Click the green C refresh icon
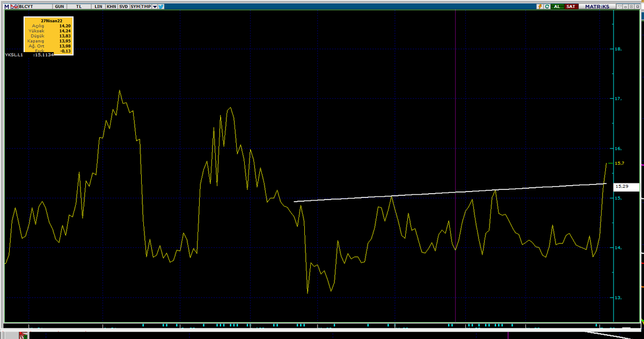The width and height of the screenshot is (644, 339). 547,6
